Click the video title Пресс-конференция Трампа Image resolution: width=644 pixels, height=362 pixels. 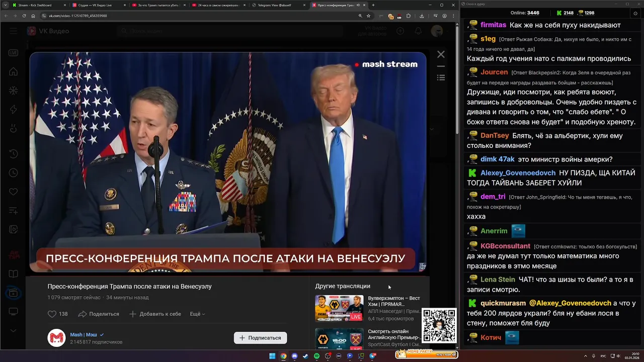(129, 286)
